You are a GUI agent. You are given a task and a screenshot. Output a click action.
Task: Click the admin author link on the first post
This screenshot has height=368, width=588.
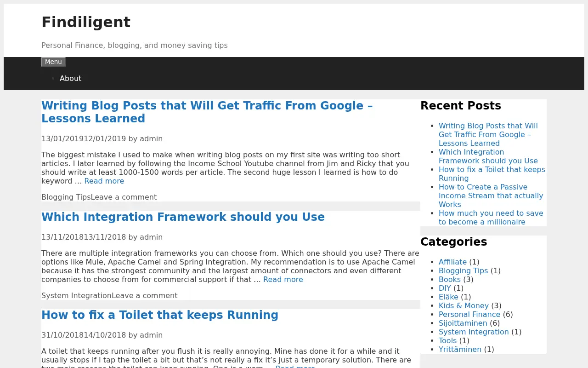tap(151, 138)
